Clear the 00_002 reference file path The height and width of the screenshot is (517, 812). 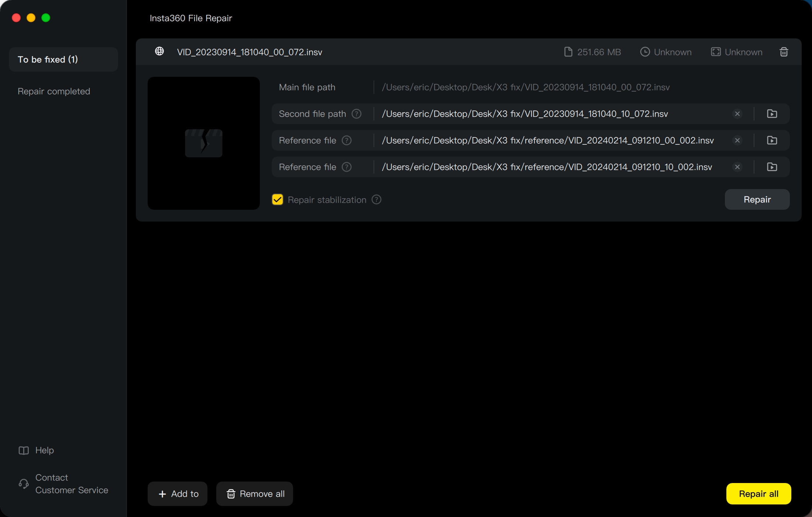pyautogui.click(x=737, y=140)
